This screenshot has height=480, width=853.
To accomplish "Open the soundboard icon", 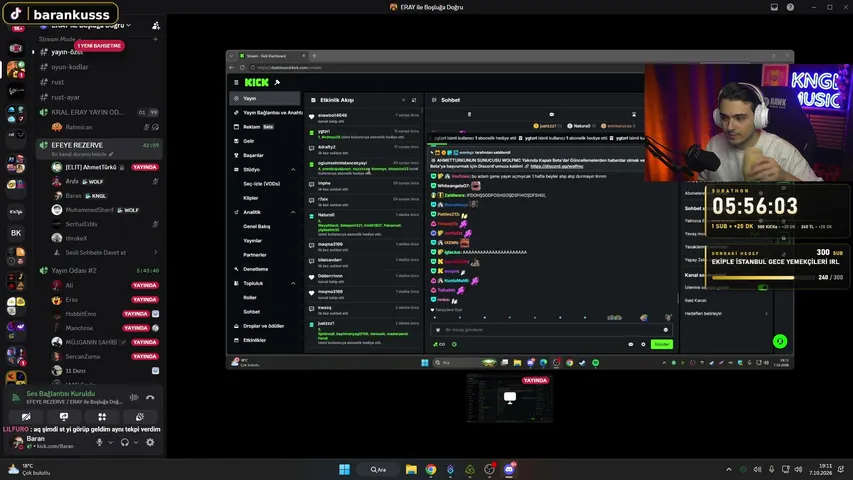I will [x=140, y=417].
